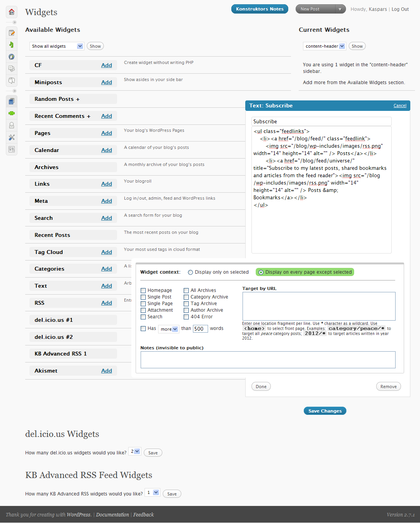Select 'Display only on selected' radio
This screenshot has width=420, height=523.
tap(191, 272)
